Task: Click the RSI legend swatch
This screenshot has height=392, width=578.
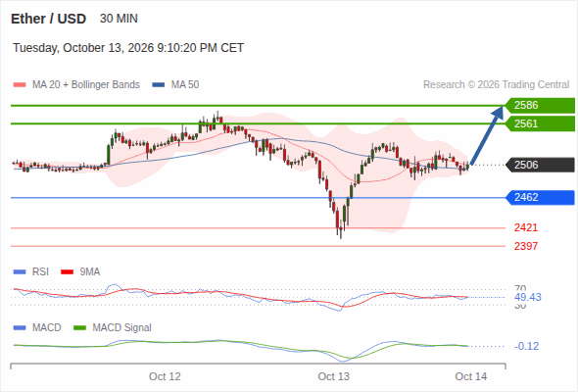Action: (20, 272)
